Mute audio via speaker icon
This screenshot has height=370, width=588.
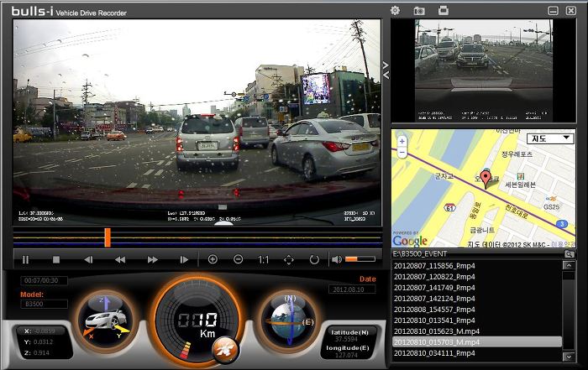(x=337, y=259)
